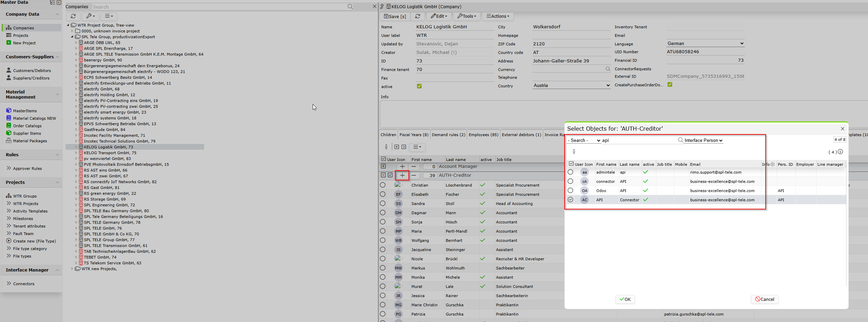The height and width of the screenshot is (322, 868).
Task: Click the search magnifier in Select Objects dialog
Action: tap(680, 140)
